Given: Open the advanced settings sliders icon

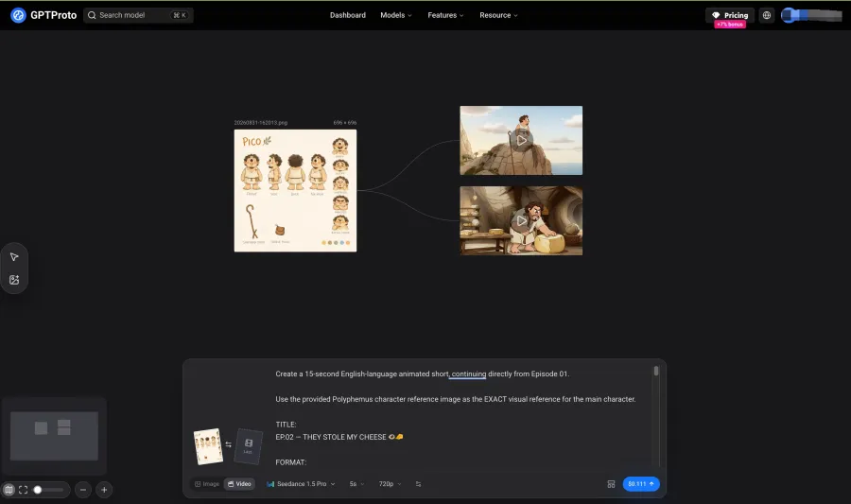Looking at the screenshot, I should click(x=419, y=484).
